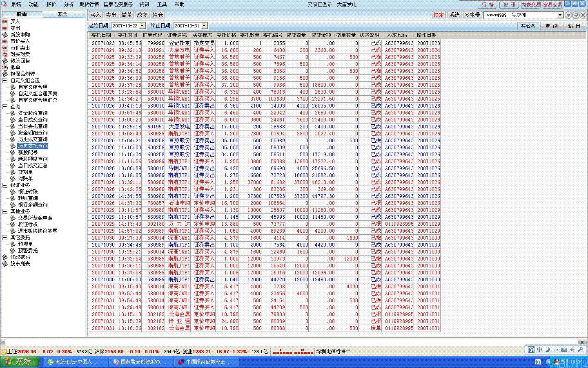The width and height of the screenshot is (588, 368).
Task: Click the wrench icon in IME bar
Action: (x=580, y=350)
